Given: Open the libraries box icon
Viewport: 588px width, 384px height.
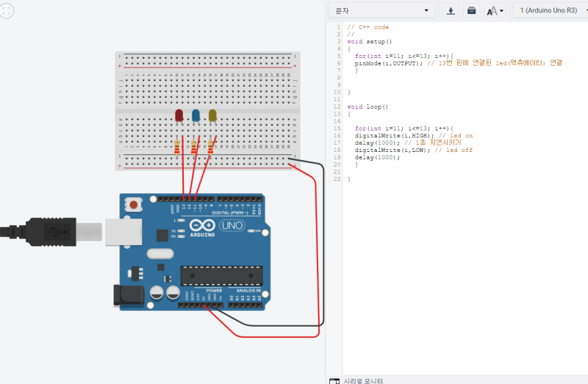Looking at the screenshot, I should pos(471,10).
